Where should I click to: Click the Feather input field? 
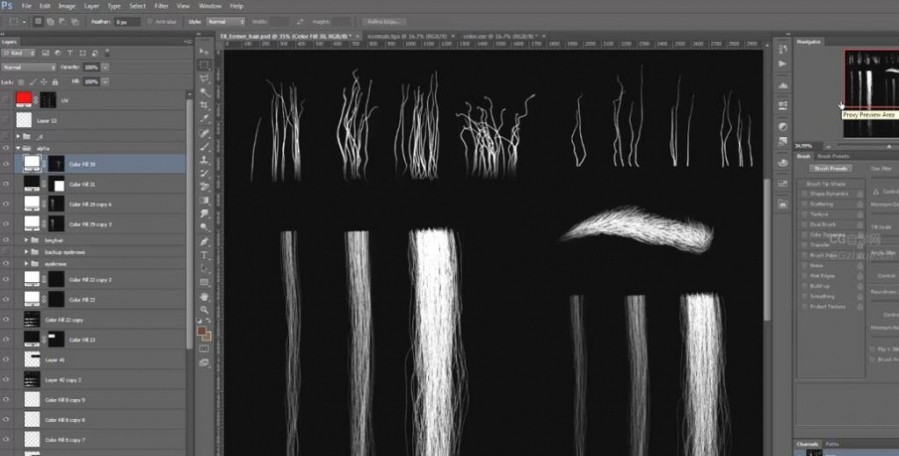tap(127, 22)
